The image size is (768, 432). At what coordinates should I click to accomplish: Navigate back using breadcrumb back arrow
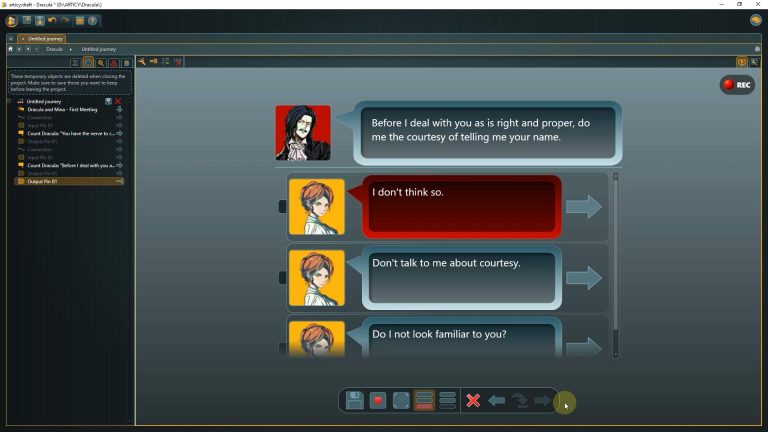pyautogui.click(x=19, y=49)
